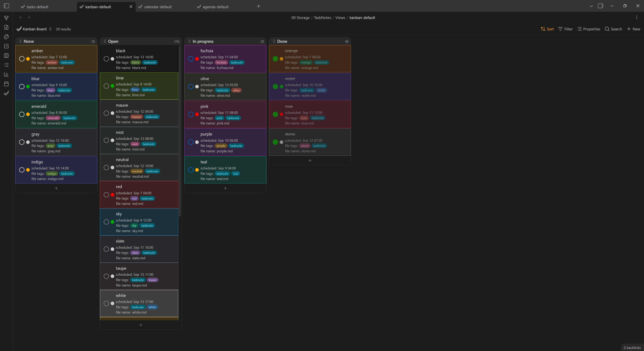
Task: Toggle the right sidebar panel icon
Action: tap(601, 6)
